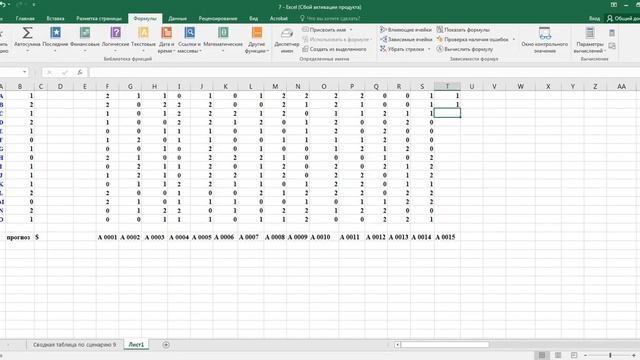Open Financial (Финансовые) functions
This screenshot has height=360, width=640.
tap(85, 39)
